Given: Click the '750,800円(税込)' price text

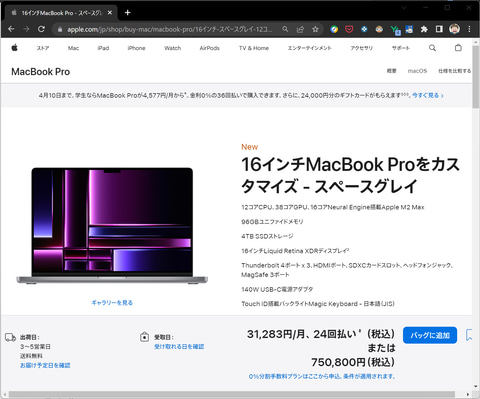Looking at the screenshot, I should click(x=353, y=362).
